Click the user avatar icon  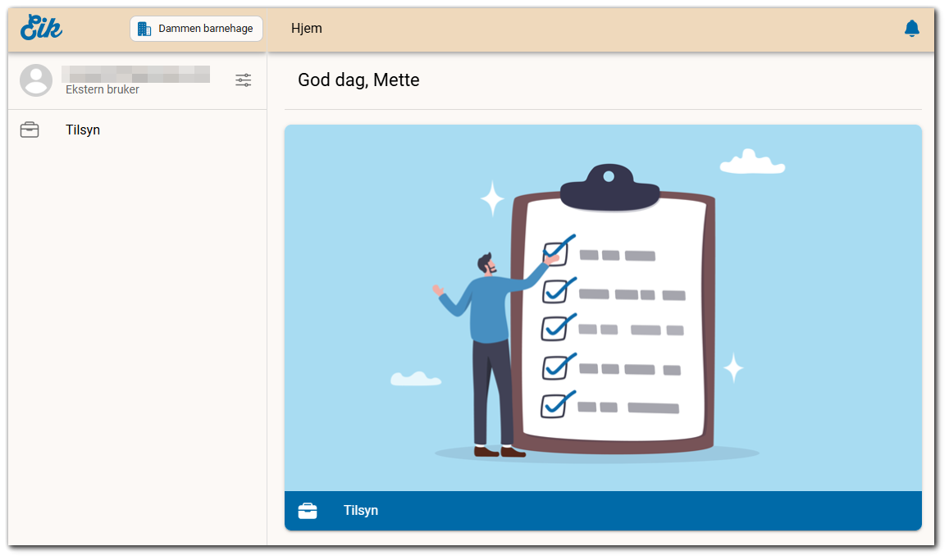pos(36,80)
